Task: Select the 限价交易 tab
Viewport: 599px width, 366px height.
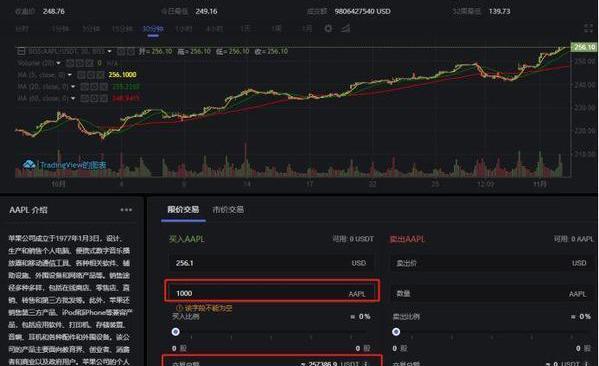Action: click(x=183, y=210)
